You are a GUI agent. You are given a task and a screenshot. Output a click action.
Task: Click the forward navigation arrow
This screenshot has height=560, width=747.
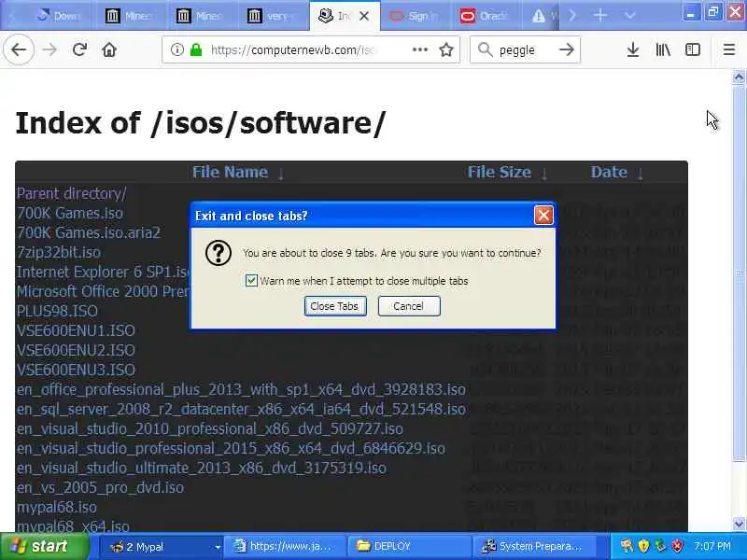pyautogui.click(x=49, y=49)
